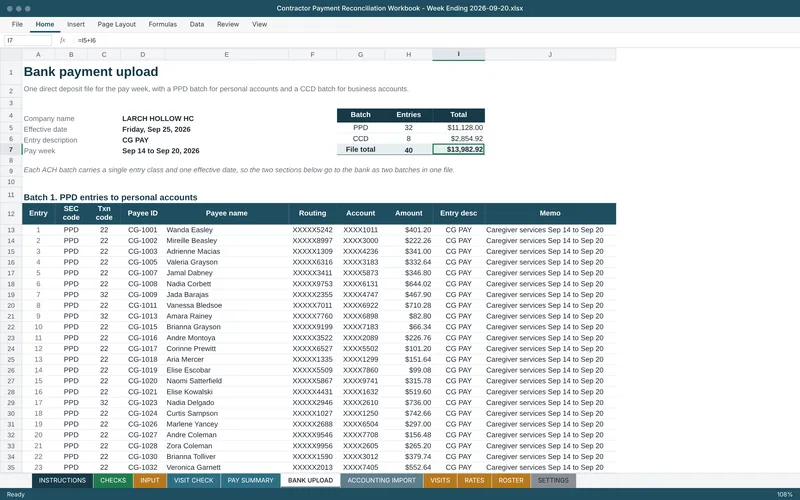Image resolution: width=800 pixels, height=500 pixels.
Task: Click the entry description CG PAY value
Action: click(135, 140)
